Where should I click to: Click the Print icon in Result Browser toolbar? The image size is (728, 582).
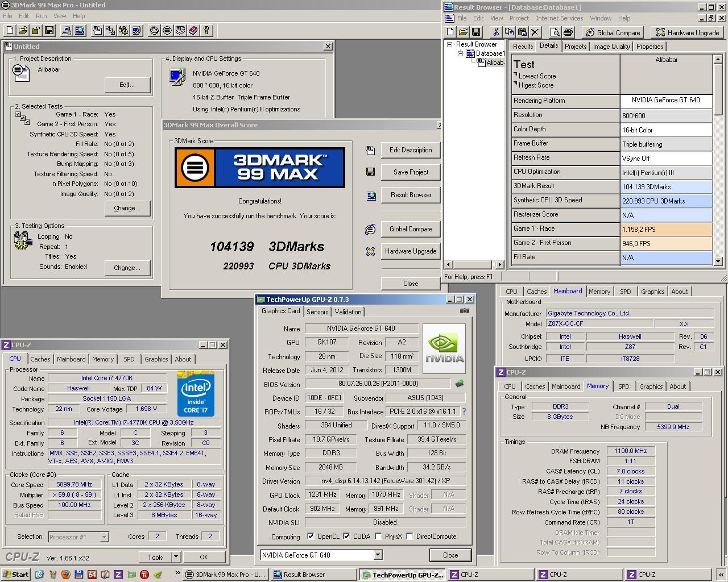pos(568,32)
